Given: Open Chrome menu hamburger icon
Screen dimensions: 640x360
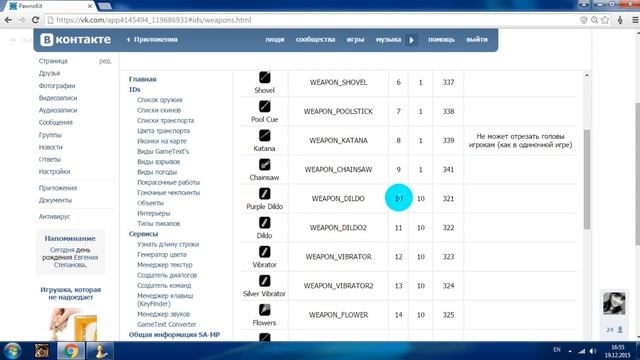Looking at the screenshot, I should 635,20.
